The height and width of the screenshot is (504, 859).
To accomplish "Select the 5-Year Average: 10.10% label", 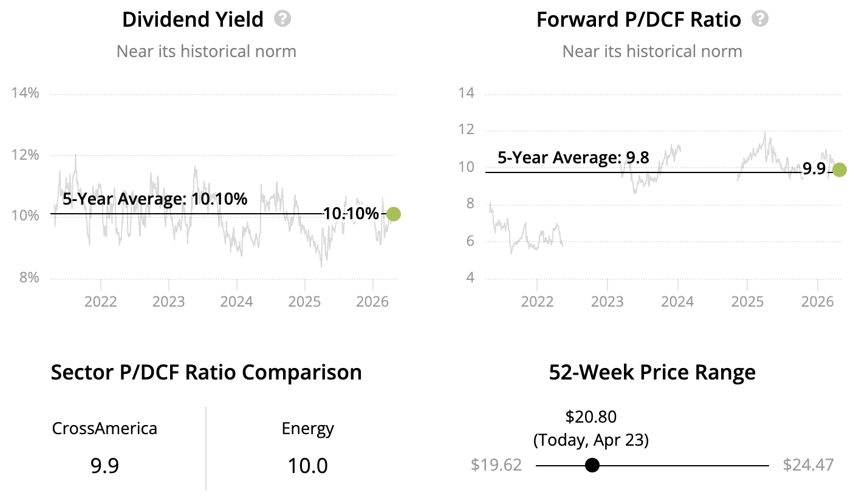I will pos(155,199).
